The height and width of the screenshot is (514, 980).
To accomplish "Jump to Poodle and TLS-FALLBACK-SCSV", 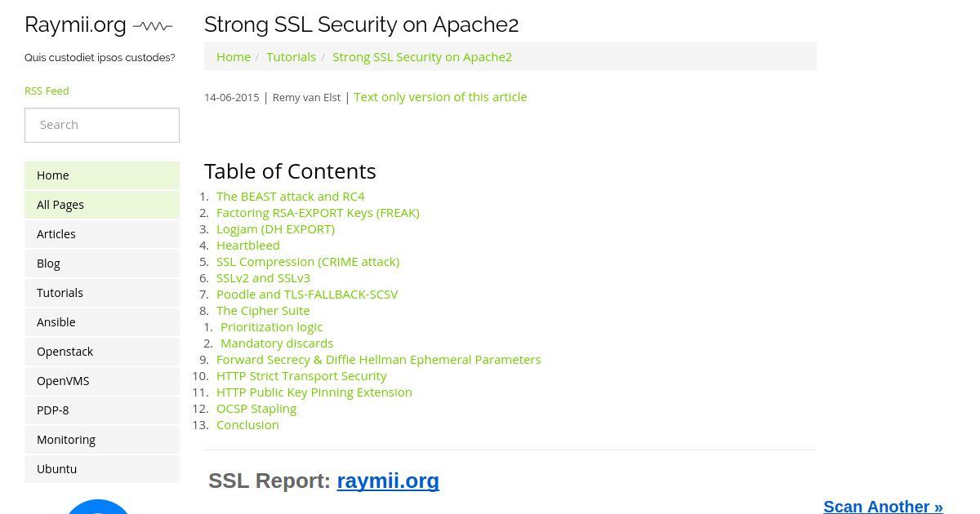I will click(x=307, y=294).
